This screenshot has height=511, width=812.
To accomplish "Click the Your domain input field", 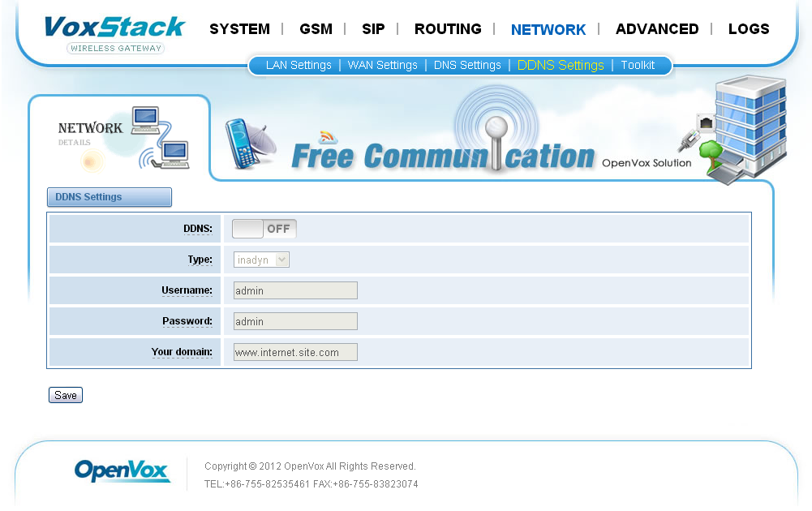I will pos(295,352).
